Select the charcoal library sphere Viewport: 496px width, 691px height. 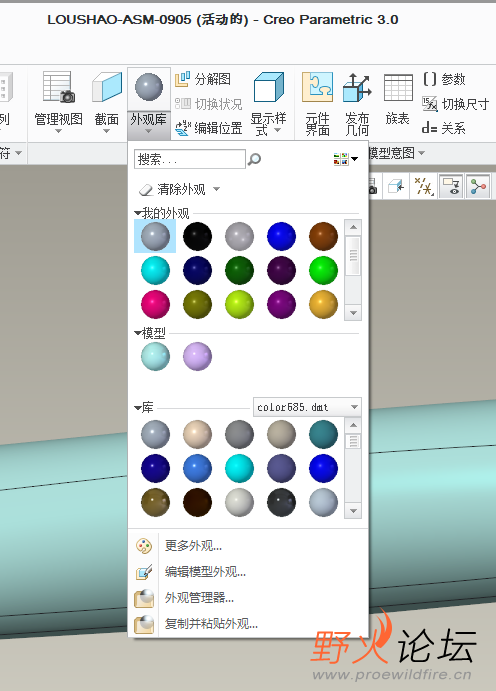281,502
